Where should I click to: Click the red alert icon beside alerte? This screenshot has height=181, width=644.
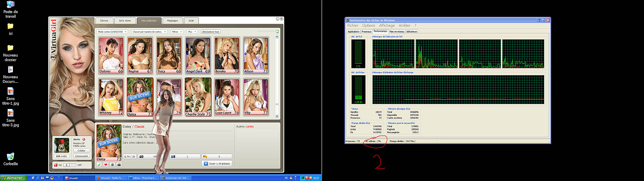[x=84, y=139]
